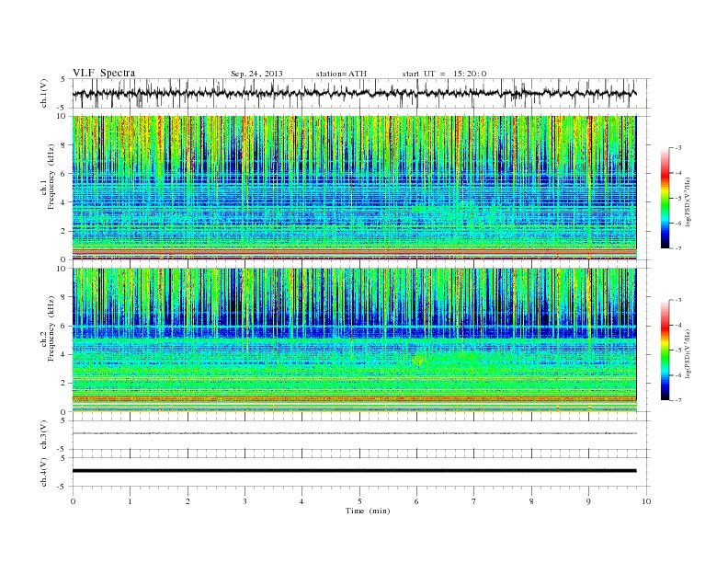The image size is (728, 563).
Task: Click the "Time (min)" axis label
Action: (368, 511)
